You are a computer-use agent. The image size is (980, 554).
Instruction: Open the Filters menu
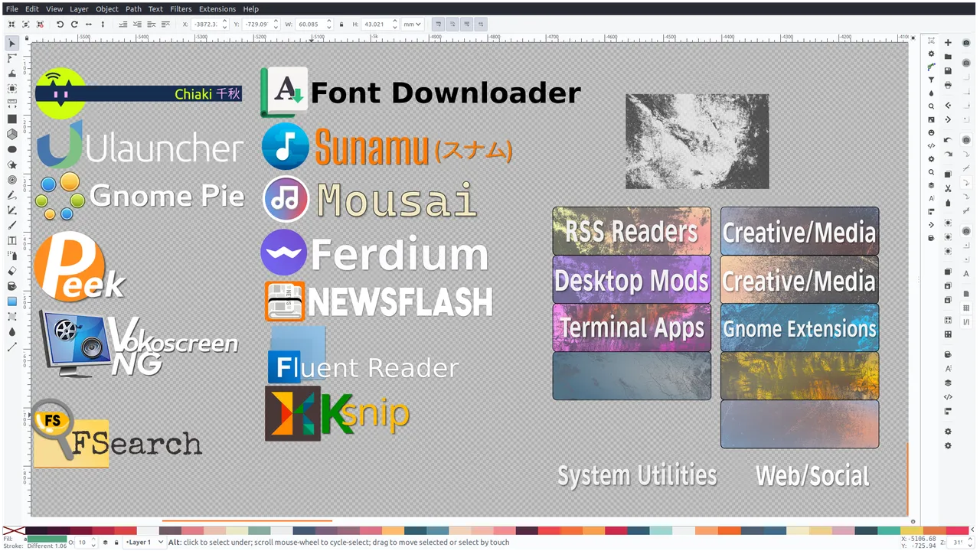(x=181, y=9)
